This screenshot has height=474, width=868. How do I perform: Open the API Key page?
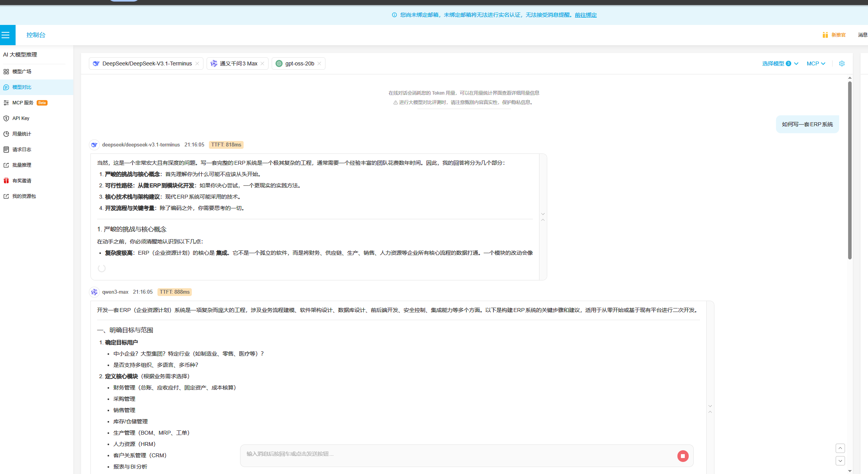(x=21, y=118)
